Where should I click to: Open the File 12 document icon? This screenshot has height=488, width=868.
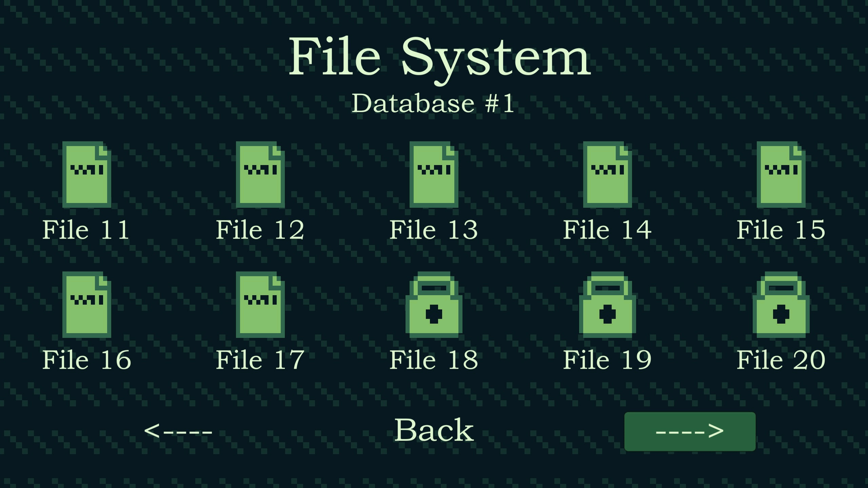point(260,174)
